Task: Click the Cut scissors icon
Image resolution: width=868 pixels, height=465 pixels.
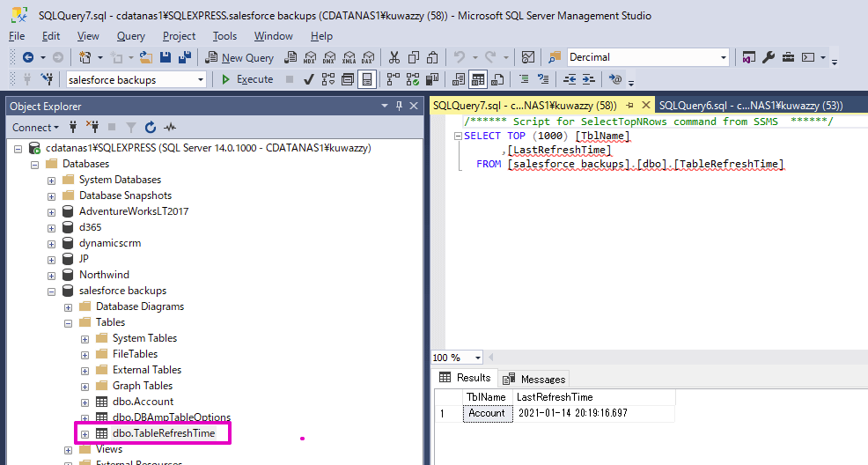Action: (394, 57)
